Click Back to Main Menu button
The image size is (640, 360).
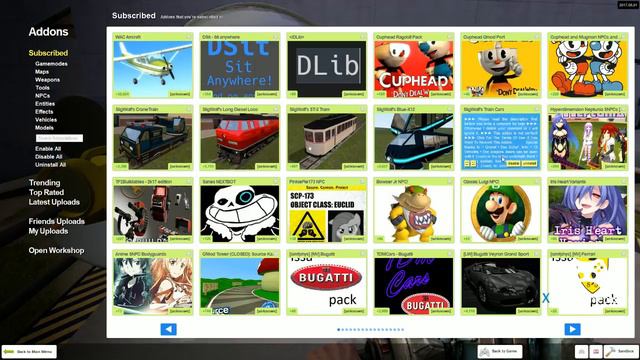(x=29, y=351)
